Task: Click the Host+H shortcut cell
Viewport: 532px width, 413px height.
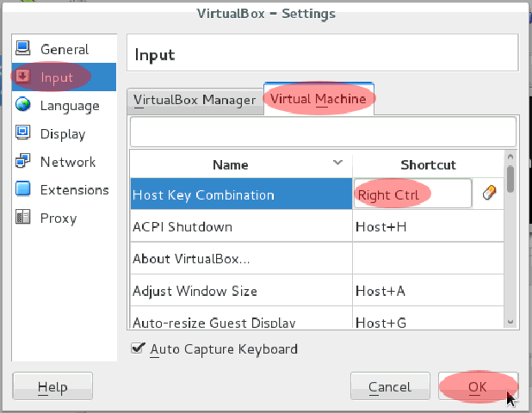Action: pyautogui.click(x=428, y=225)
